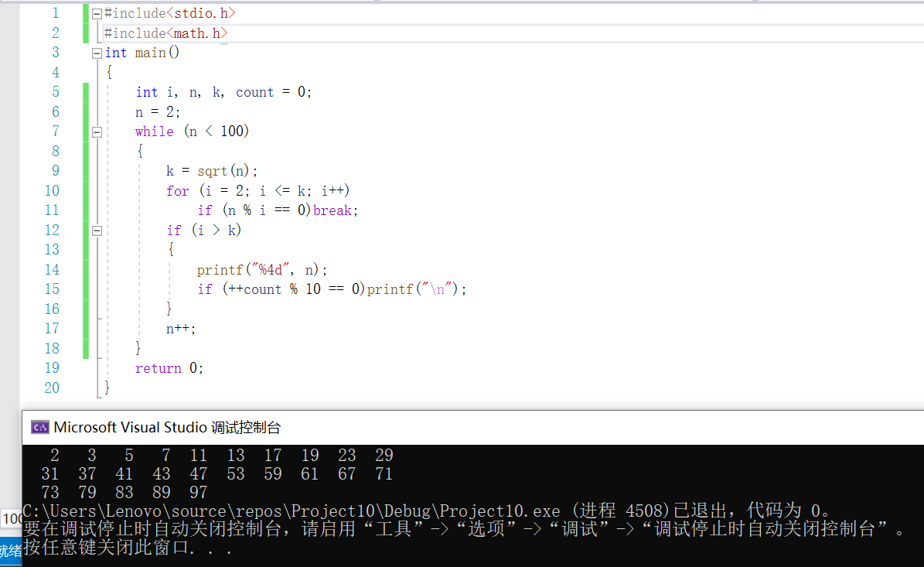The width and height of the screenshot is (924, 567).
Task: Click the output value 29 in console
Action: pos(384,455)
